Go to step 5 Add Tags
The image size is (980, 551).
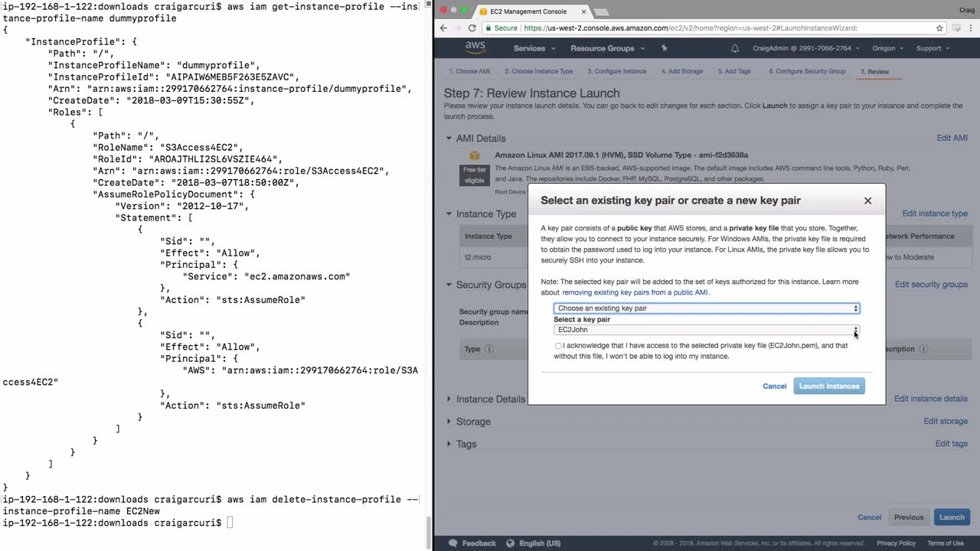734,71
